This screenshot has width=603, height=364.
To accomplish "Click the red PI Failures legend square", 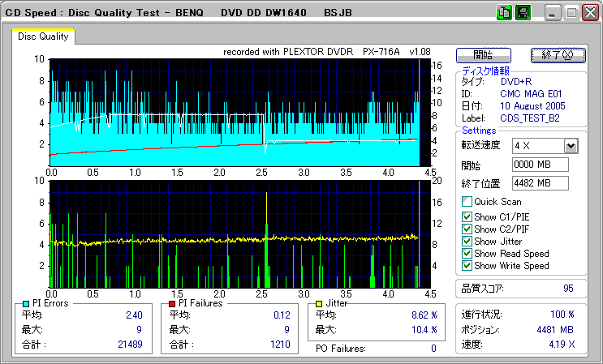I will [172, 303].
